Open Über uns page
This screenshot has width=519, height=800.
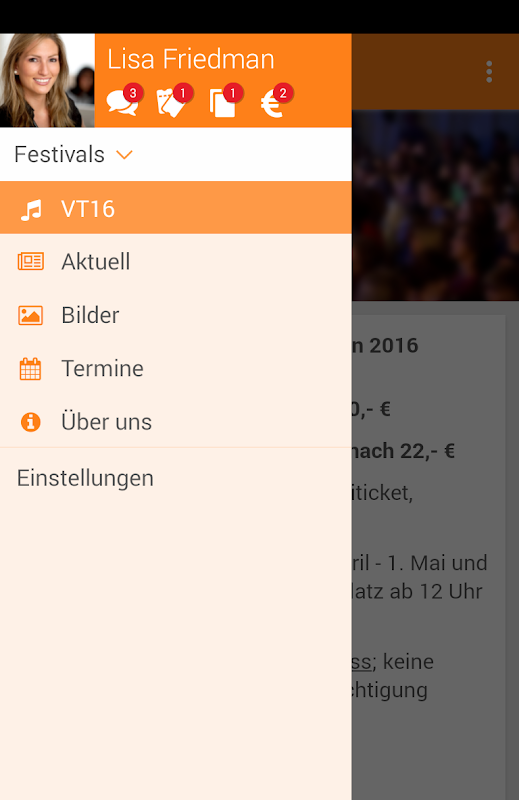coord(176,421)
